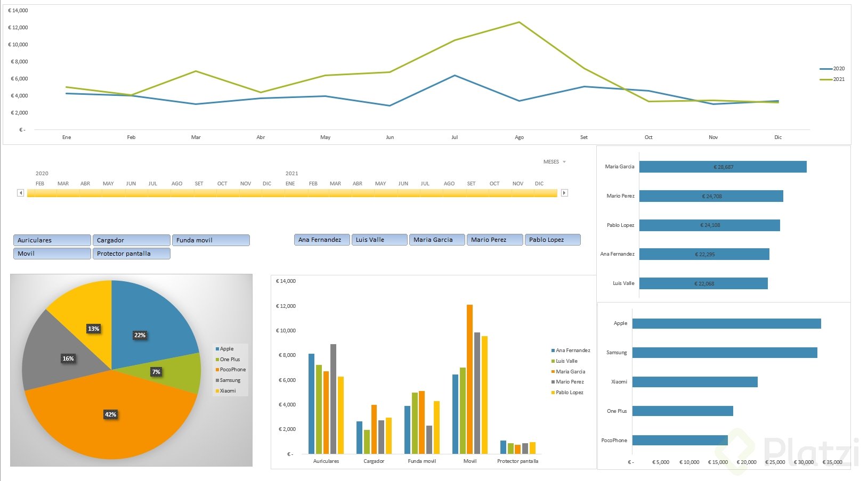868x481 pixels.
Task: Select the Auriculares slicer button
Action: pos(52,240)
